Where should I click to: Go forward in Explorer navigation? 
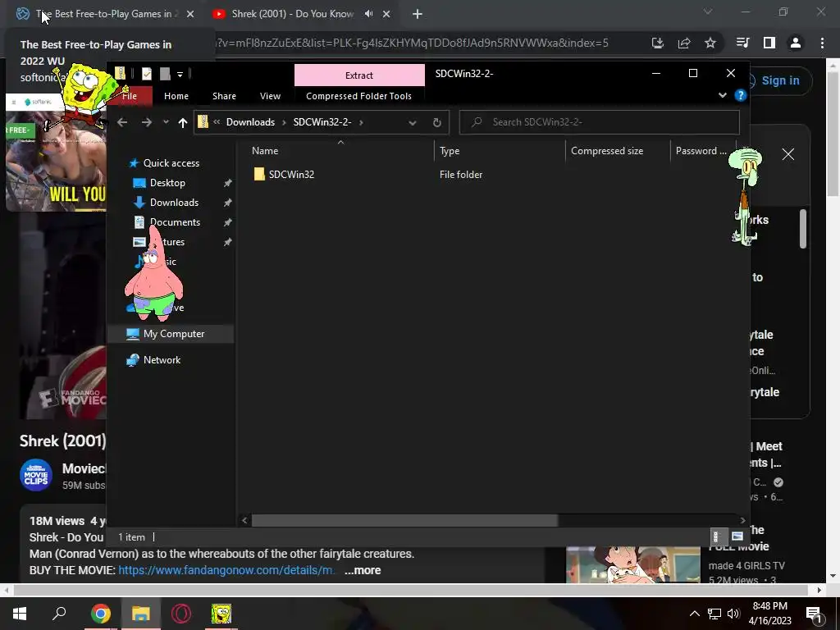tap(146, 122)
